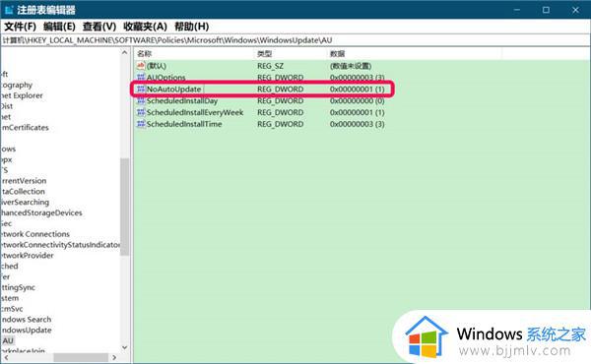Select the ScheduledInstallDay value name

(182, 101)
